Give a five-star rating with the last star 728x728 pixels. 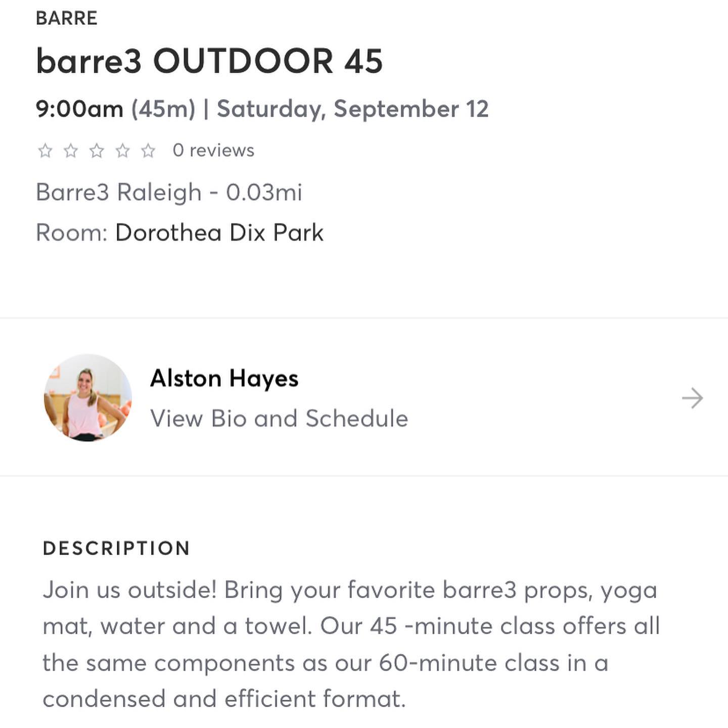pyautogui.click(x=148, y=151)
